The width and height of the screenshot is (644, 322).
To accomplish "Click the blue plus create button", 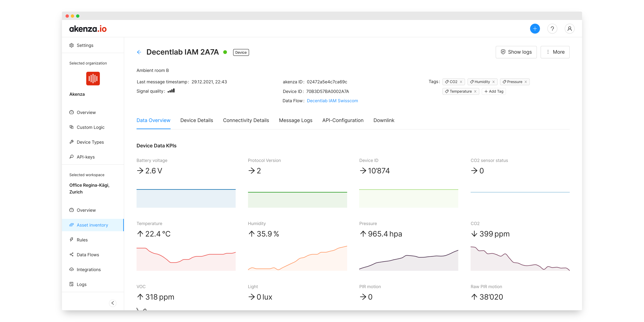I will coord(535,29).
